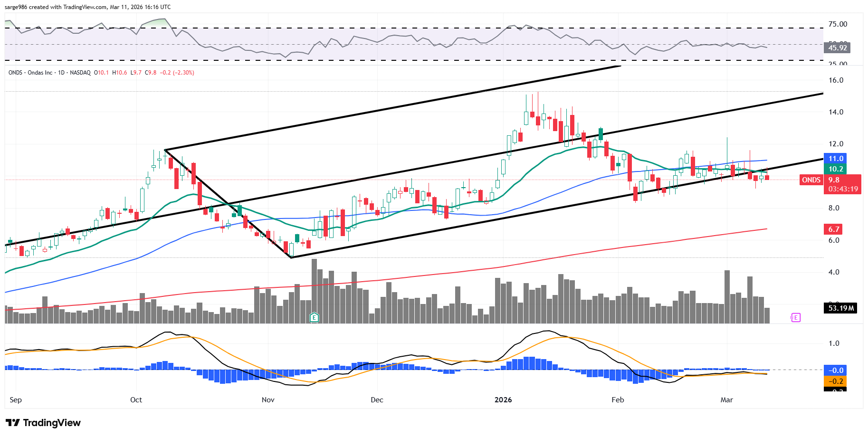Select the red 6.7 moving average label
The width and height of the screenshot is (868, 437).
(x=834, y=229)
